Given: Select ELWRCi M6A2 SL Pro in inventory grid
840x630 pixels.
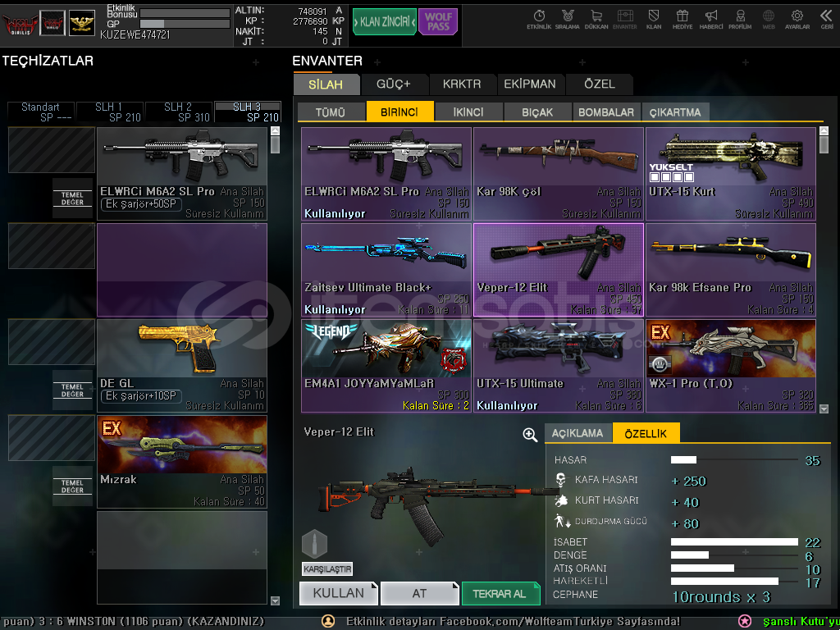Looking at the screenshot, I should pos(386,174).
